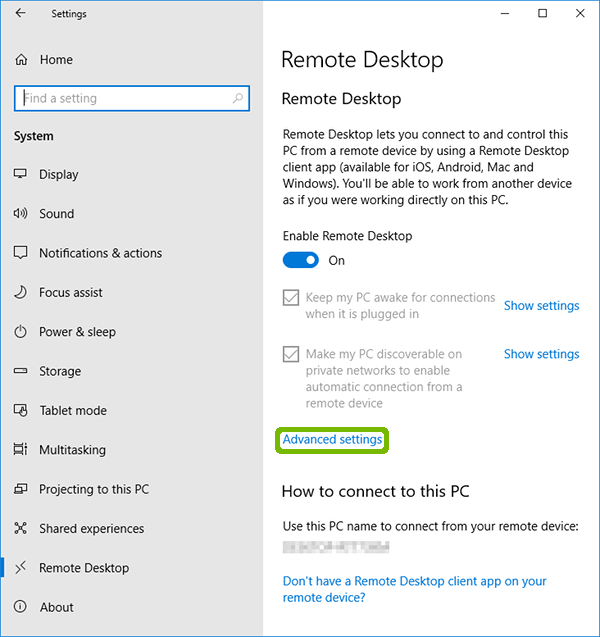Image resolution: width=600 pixels, height=637 pixels.
Task: Click the Multitasking icon
Action: [x=20, y=449]
